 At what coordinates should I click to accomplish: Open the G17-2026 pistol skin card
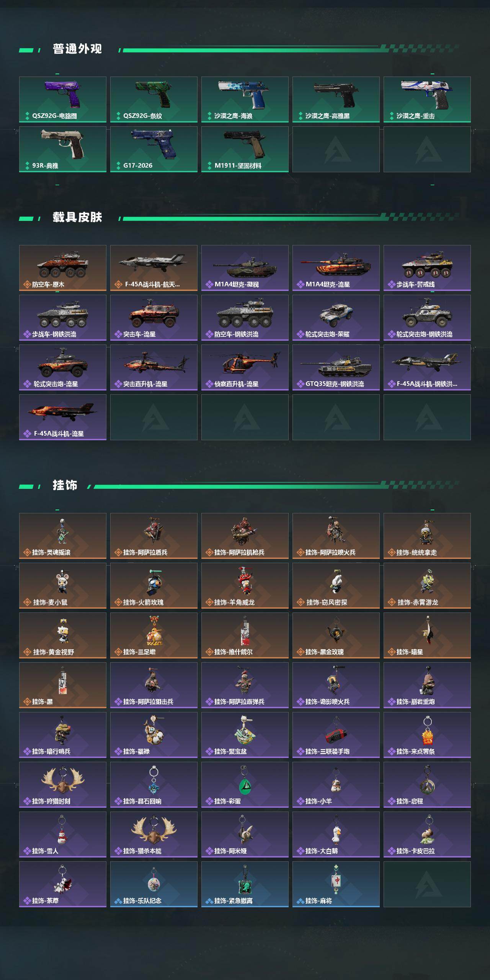154,149
